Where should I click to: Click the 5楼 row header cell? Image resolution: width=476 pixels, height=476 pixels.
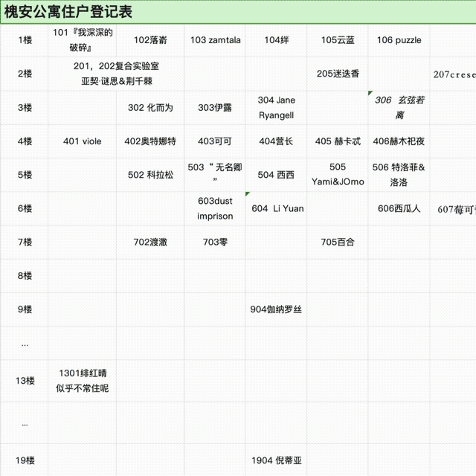pyautogui.click(x=25, y=175)
